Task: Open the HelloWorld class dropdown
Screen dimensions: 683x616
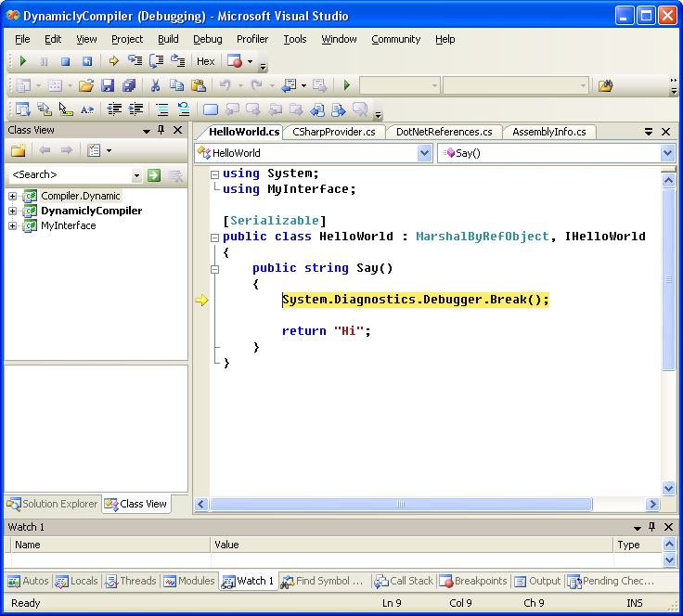Action: (x=424, y=153)
